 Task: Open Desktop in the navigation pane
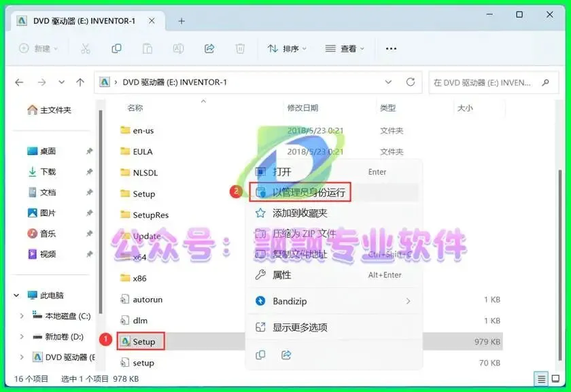(x=42, y=151)
